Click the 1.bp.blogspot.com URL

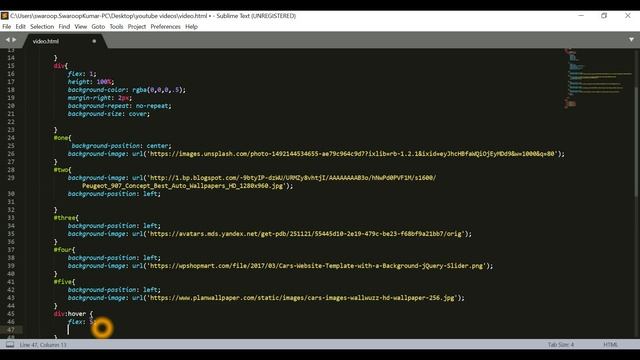(x=293, y=178)
